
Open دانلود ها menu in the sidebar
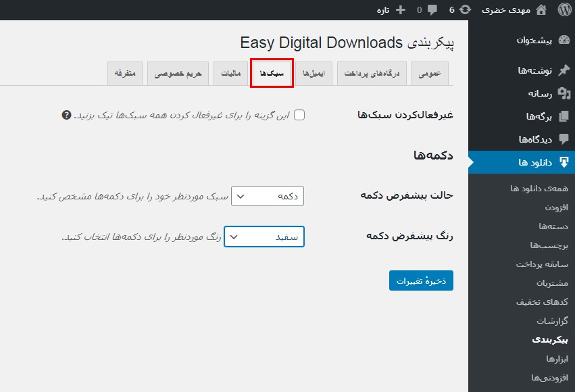pyautogui.click(x=535, y=162)
